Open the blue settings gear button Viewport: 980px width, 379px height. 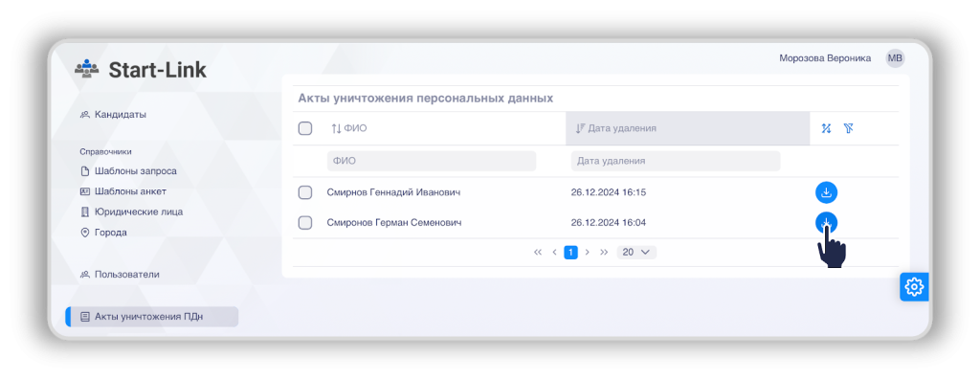[x=914, y=287]
